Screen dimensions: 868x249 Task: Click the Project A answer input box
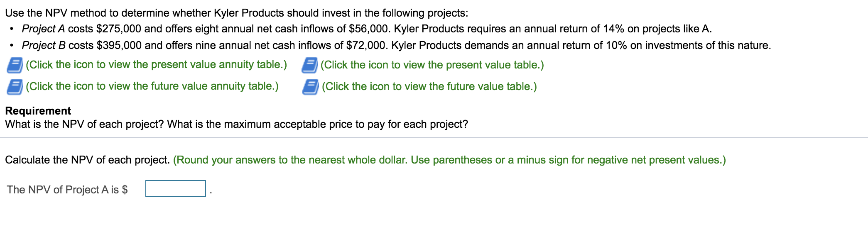[174, 189]
